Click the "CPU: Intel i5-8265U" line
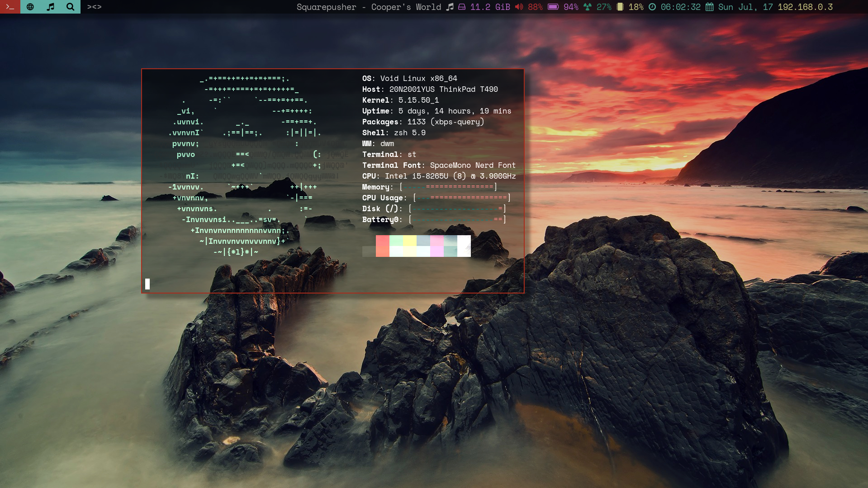 click(439, 176)
